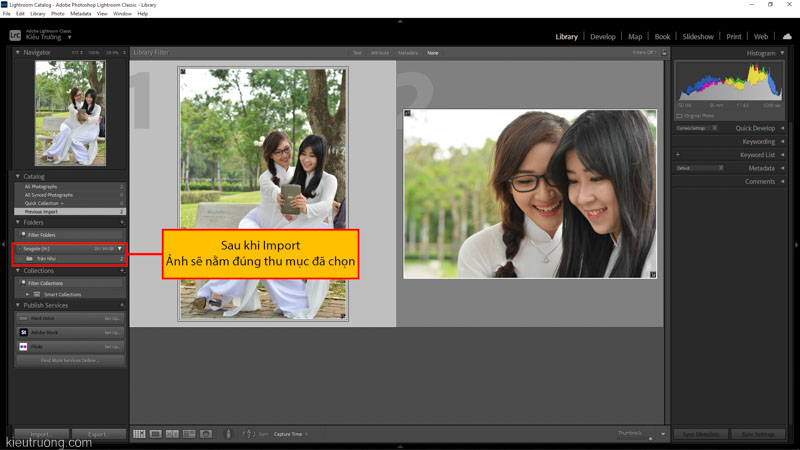Viewport: 800px width, 450px height.
Task: Open the Filters Off preset dropdown
Action: 645,52
